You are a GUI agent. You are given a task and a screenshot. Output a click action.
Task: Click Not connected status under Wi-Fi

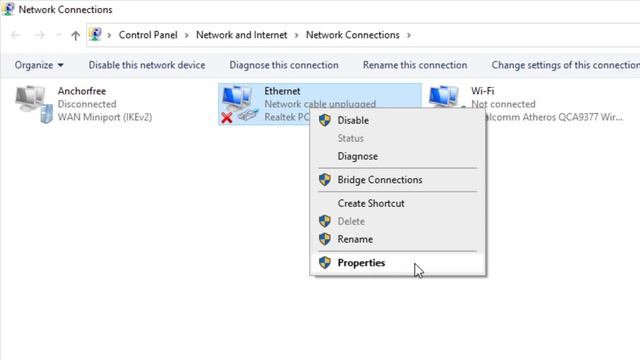click(x=503, y=104)
